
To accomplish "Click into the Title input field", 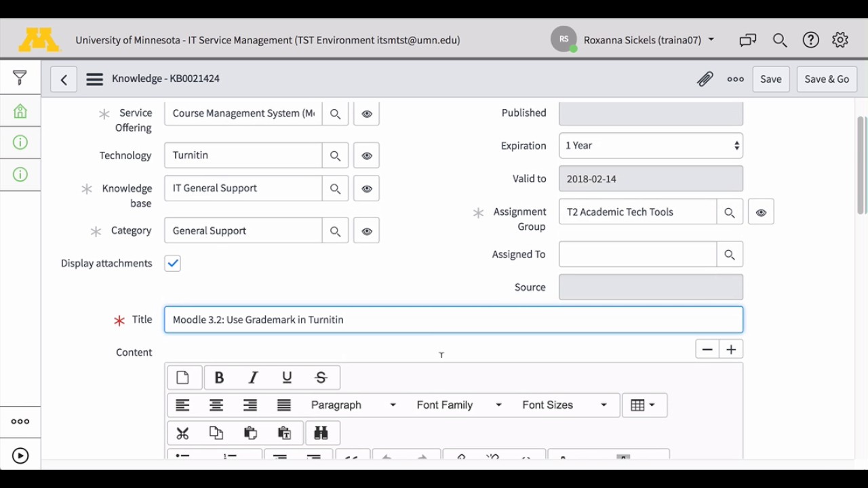I will pos(454,320).
